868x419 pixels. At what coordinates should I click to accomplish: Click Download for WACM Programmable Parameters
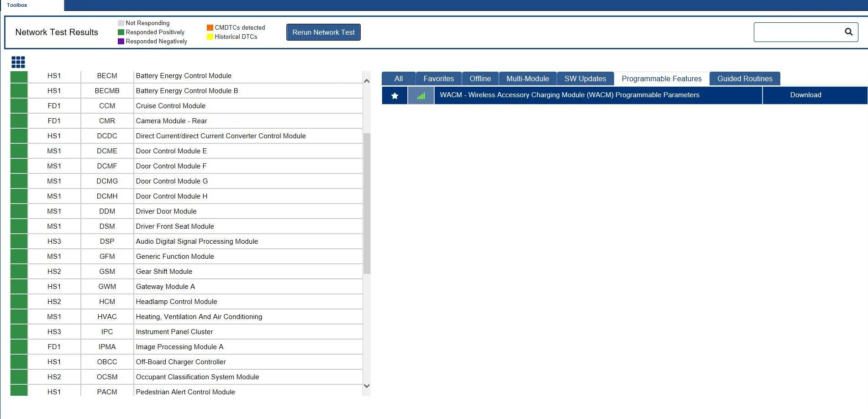(x=815, y=95)
